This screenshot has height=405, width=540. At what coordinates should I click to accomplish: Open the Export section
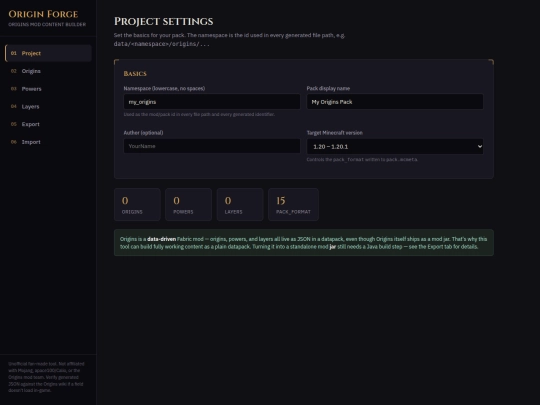(48, 124)
